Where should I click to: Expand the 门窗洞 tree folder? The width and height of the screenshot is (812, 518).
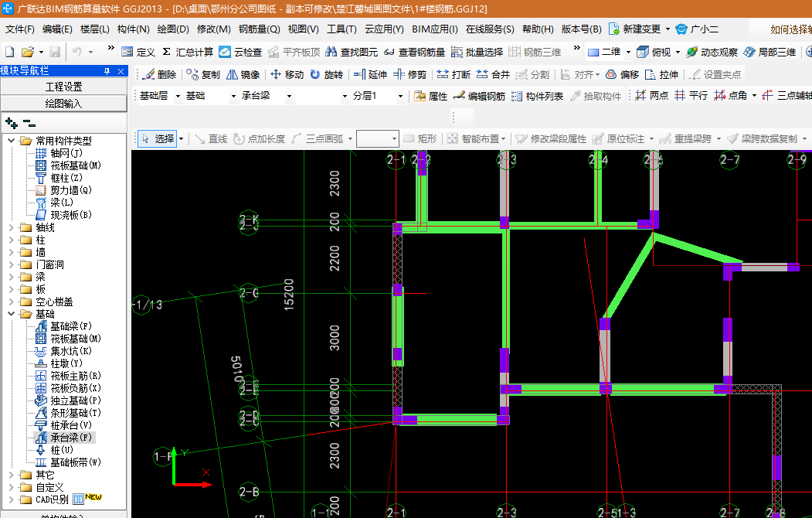point(12,264)
